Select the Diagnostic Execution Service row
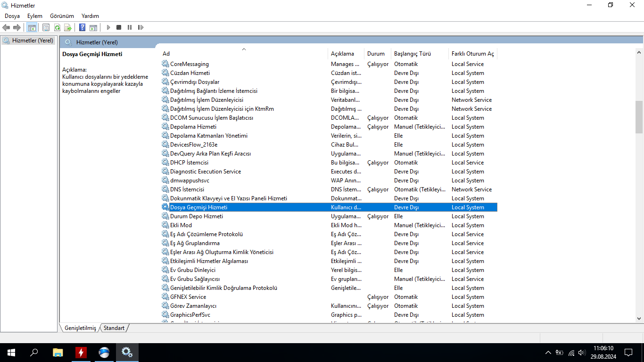This screenshot has width=644, height=362. pos(329,171)
